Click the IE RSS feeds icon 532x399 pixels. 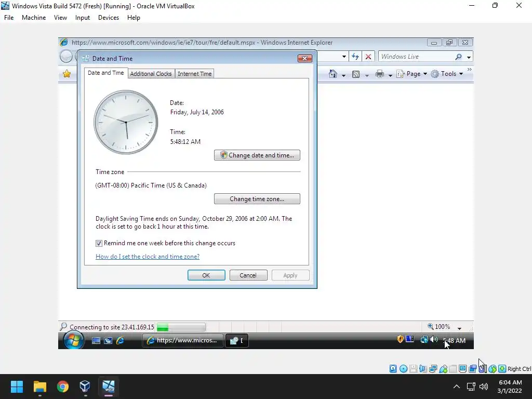[355, 74]
